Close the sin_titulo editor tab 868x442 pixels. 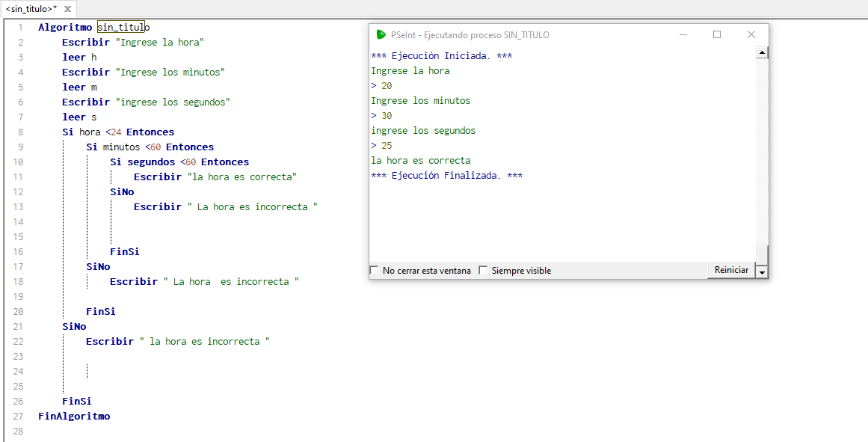point(67,9)
